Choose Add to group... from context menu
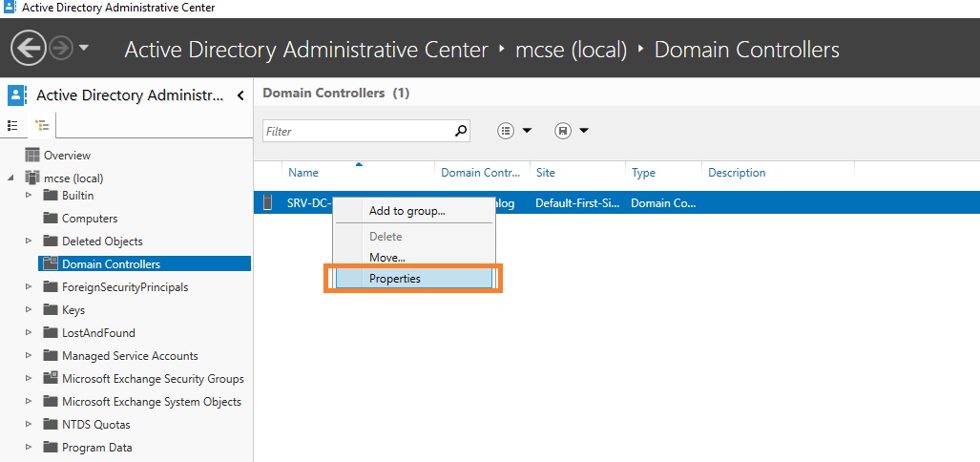The image size is (980, 462). pyautogui.click(x=407, y=211)
